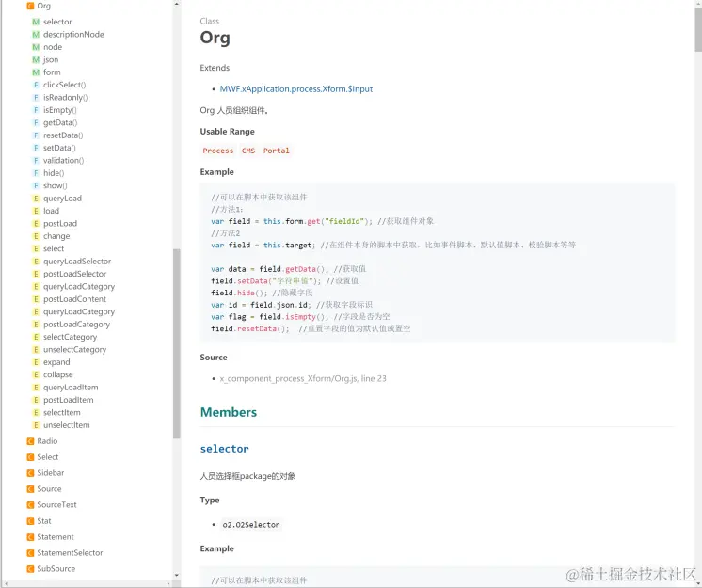Open getData() in the sidebar

60,122
